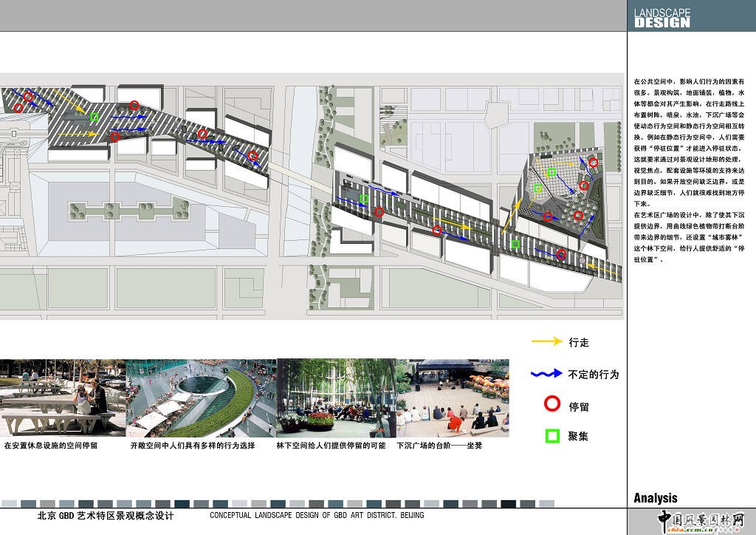Open the plaza steps seating photo
Image resolution: width=756 pixels, height=535 pixels.
(x=453, y=398)
